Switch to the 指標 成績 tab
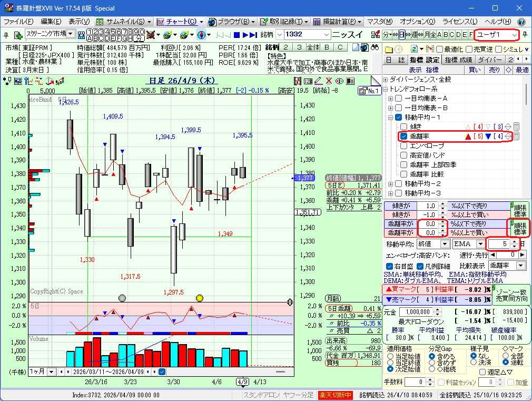Screen dimensions: 532x401 tap(458, 60)
